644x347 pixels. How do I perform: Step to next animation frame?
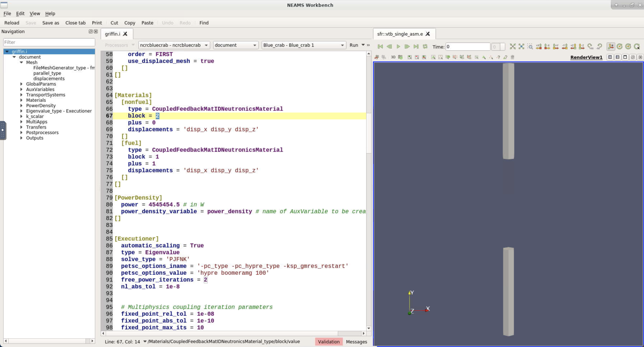click(x=407, y=47)
